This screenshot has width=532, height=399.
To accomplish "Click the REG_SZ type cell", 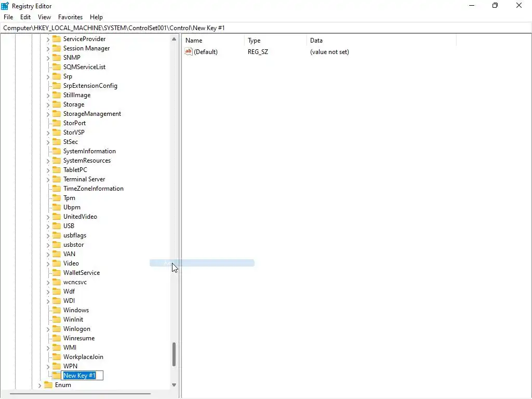I will coord(258,52).
